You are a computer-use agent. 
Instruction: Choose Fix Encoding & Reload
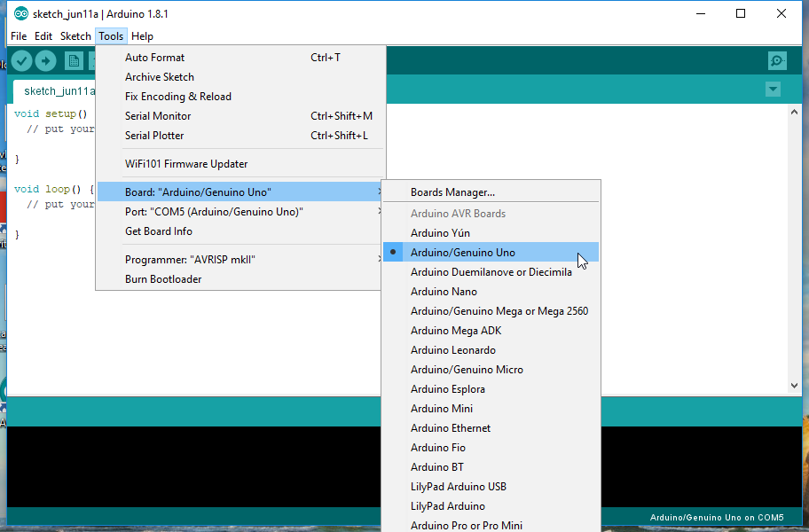[240, 97]
